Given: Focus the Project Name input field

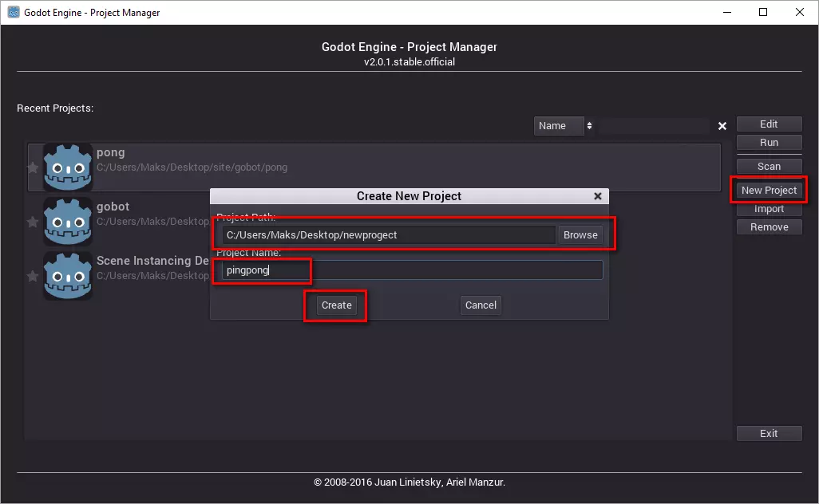Looking at the screenshot, I should [411, 270].
